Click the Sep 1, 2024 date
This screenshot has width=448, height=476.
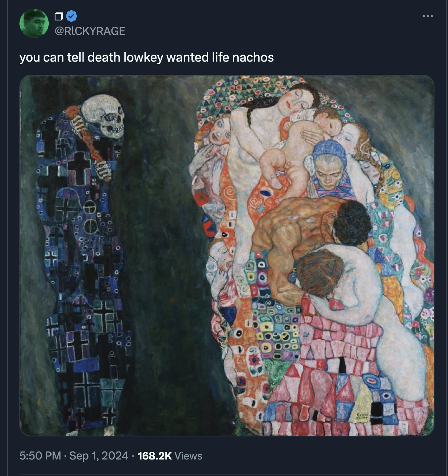tap(99, 456)
